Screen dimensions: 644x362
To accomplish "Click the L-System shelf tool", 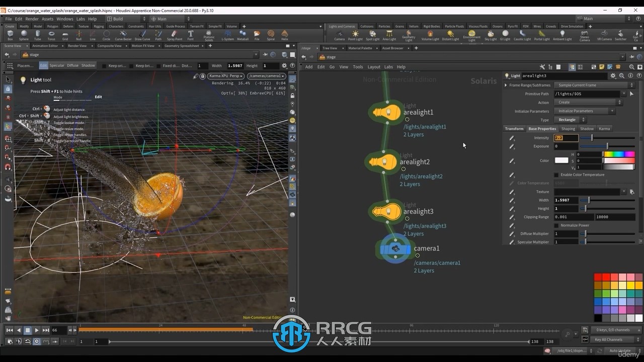I will (x=227, y=35).
